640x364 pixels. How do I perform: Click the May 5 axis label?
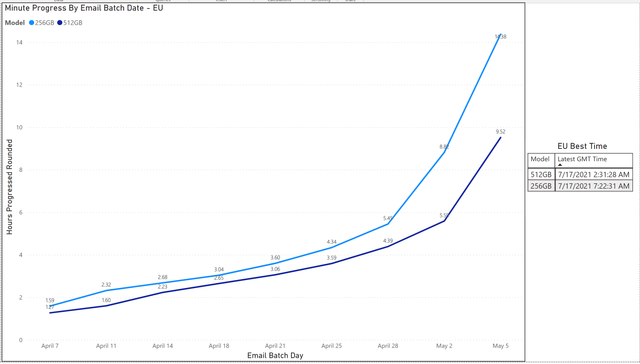[500, 346]
